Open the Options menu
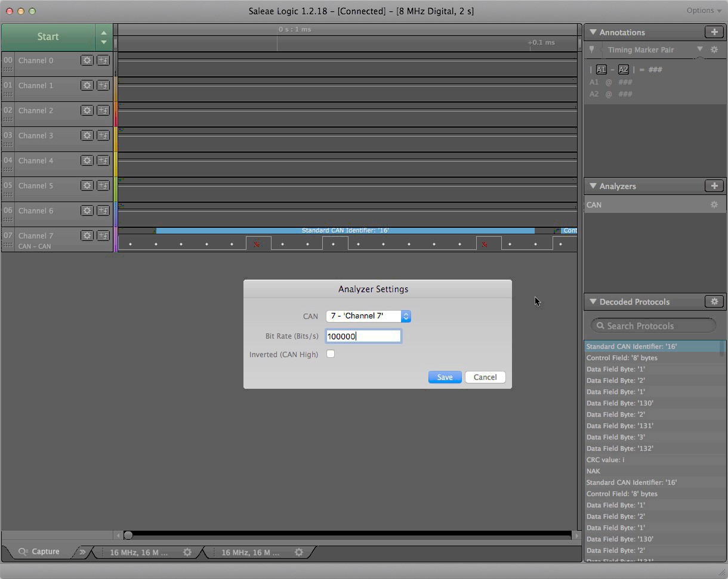728x579 pixels. [704, 11]
